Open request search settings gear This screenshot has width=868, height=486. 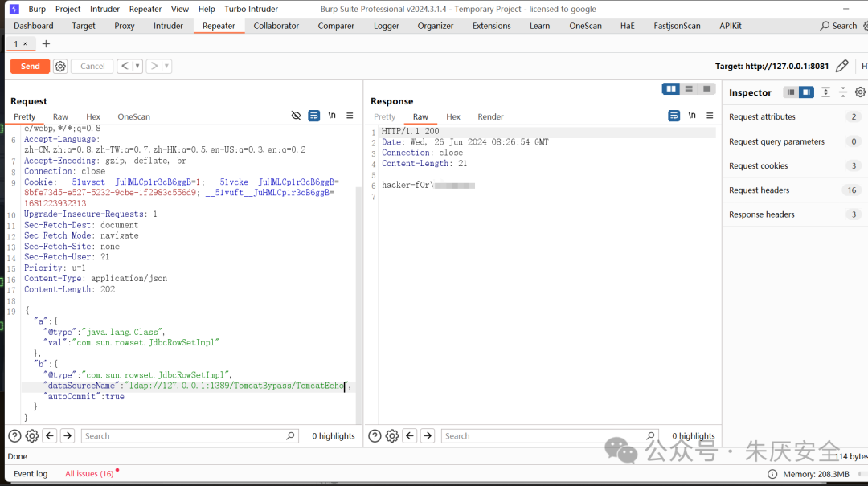point(32,436)
